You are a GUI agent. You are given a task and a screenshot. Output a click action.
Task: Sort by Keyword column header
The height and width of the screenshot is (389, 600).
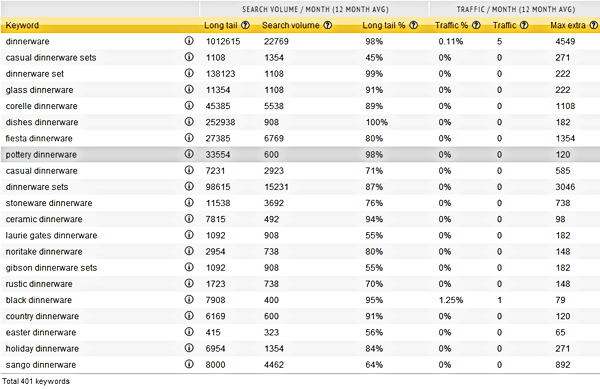(22, 25)
